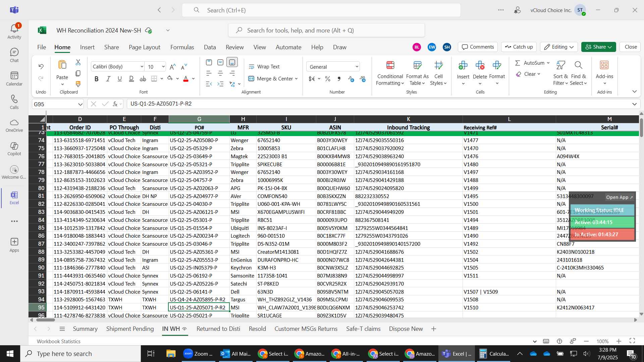Open Conditional Formatting
Screen dimensions: 644x362
(x=390, y=73)
